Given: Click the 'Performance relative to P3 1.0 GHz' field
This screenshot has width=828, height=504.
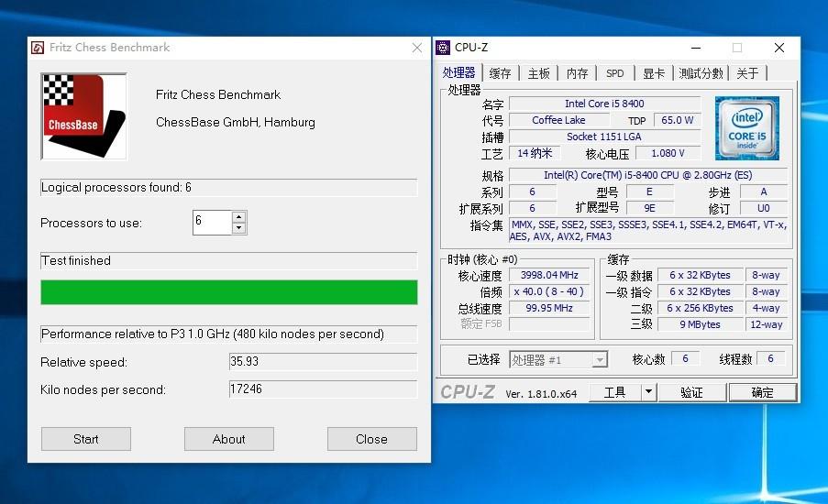Looking at the screenshot, I should point(228,334).
